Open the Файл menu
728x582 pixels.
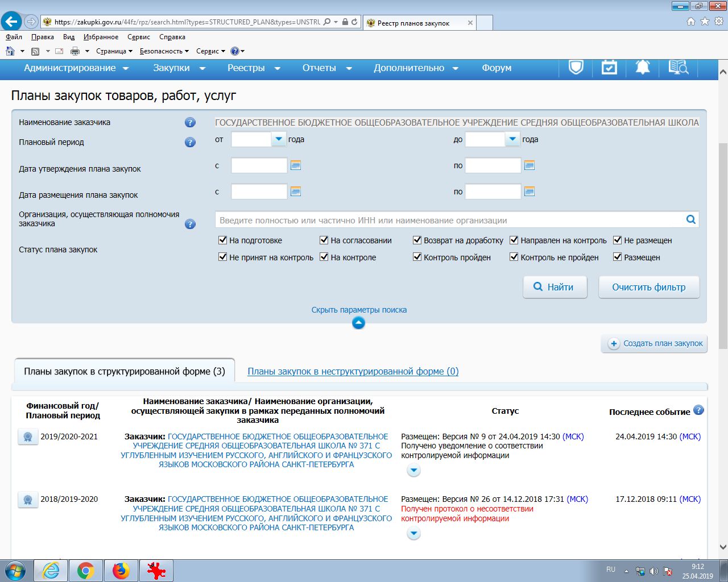pyautogui.click(x=14, y=37)
